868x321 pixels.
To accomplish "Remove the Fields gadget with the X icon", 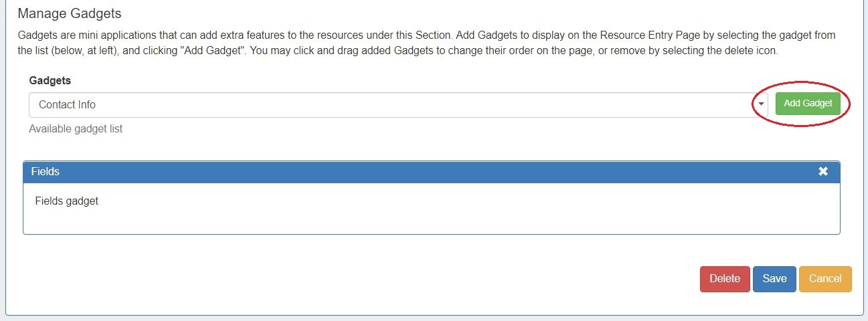I will click(x=823, y=172).
